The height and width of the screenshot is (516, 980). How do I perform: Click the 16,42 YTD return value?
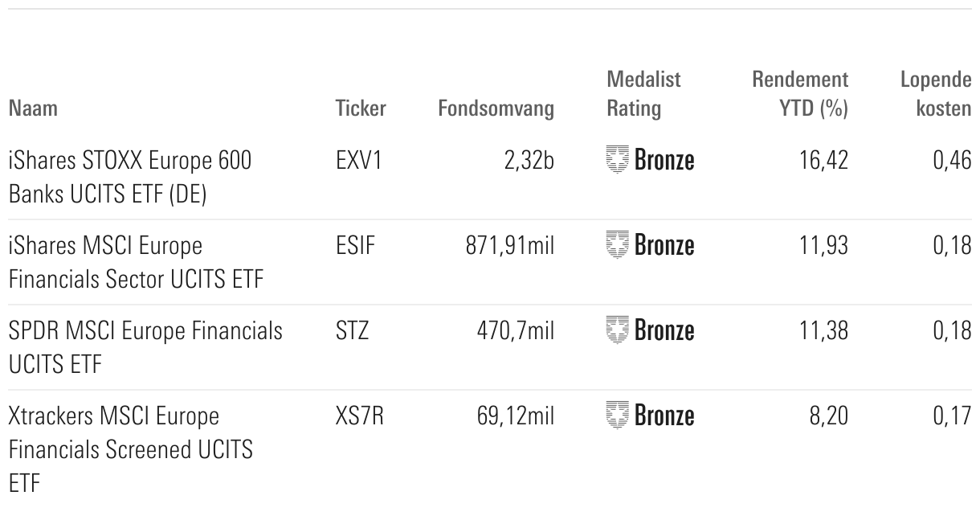click(824, 160)
